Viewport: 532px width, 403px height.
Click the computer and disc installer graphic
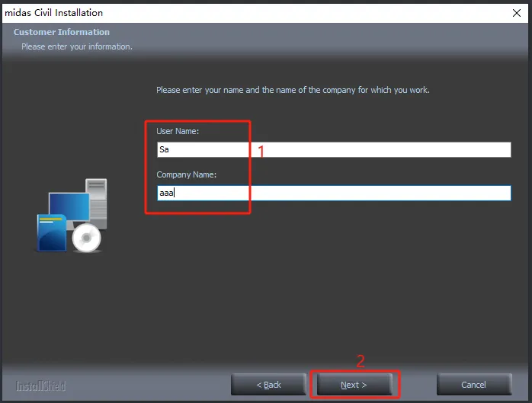coord(72,216)
